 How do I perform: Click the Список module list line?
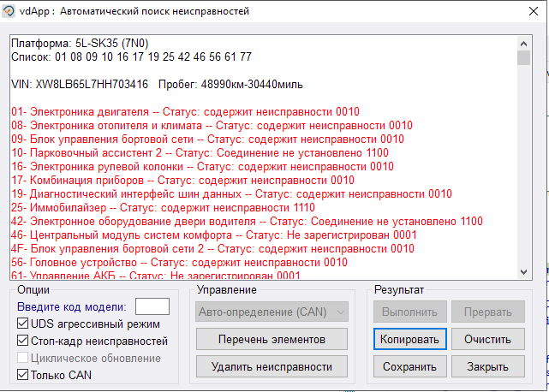[131, 57]
